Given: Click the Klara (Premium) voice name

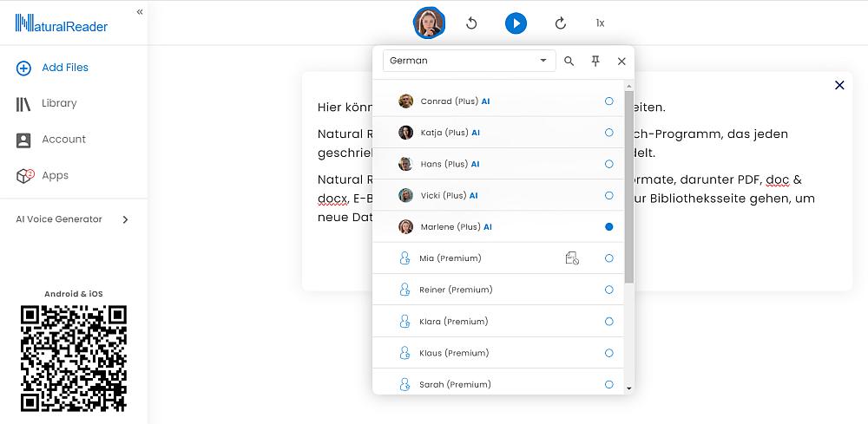Looking at the screenshot, I should [x=454, y=322].
